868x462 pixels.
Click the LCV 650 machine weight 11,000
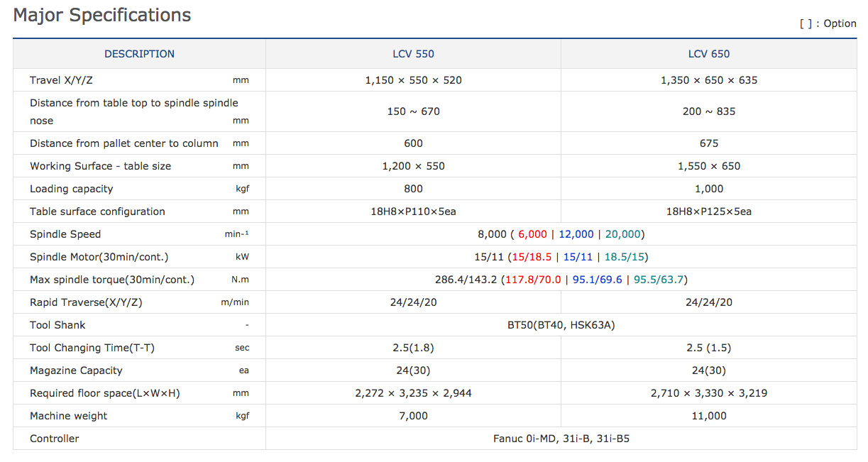(x=708, y=416)
